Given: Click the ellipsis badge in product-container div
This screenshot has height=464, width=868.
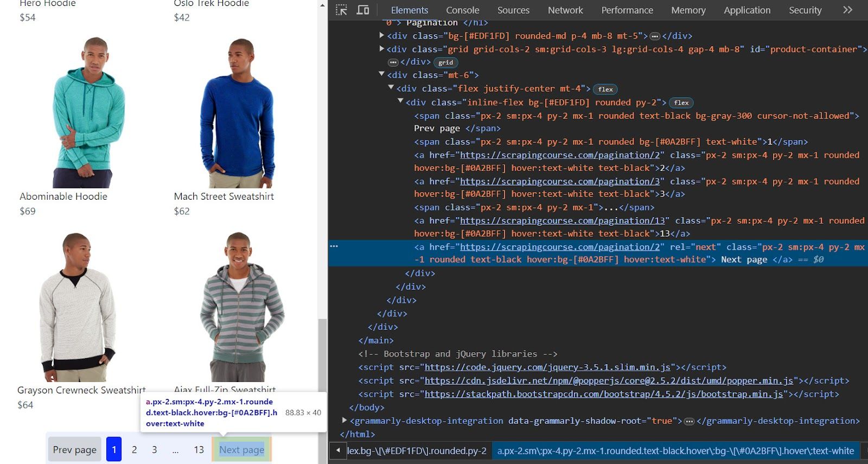Looking at the screenshot, I should (393, 62).
